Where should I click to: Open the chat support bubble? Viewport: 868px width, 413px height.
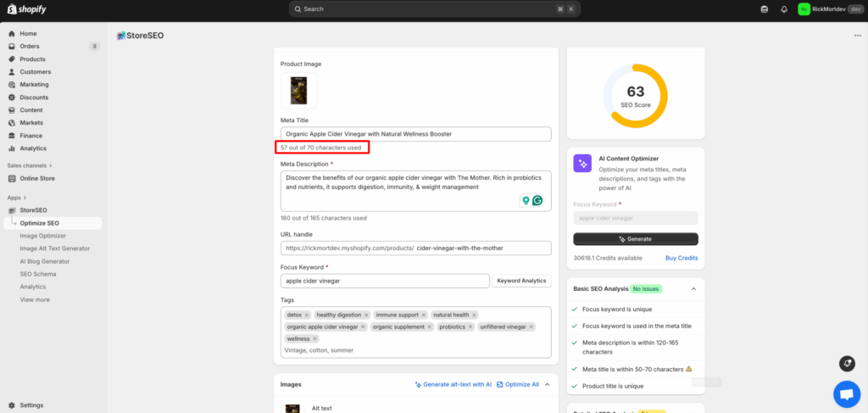tap(846, 394)
